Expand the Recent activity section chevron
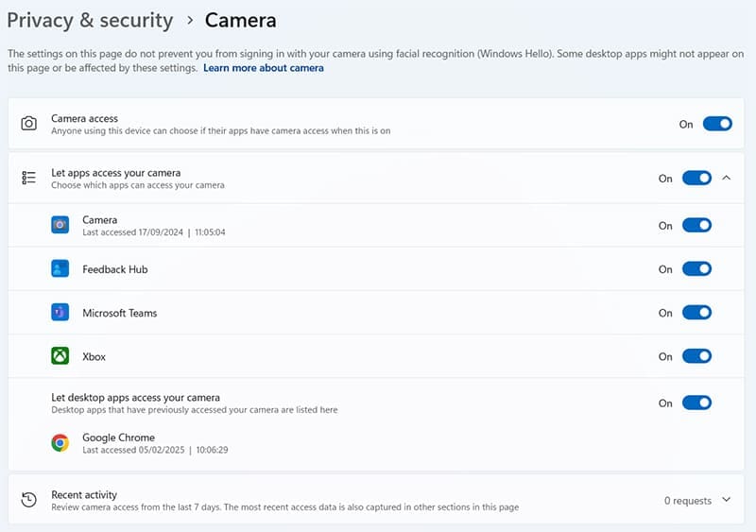This screenshot has height=532, width=756. pyautogui.click(x=726, y=500)
